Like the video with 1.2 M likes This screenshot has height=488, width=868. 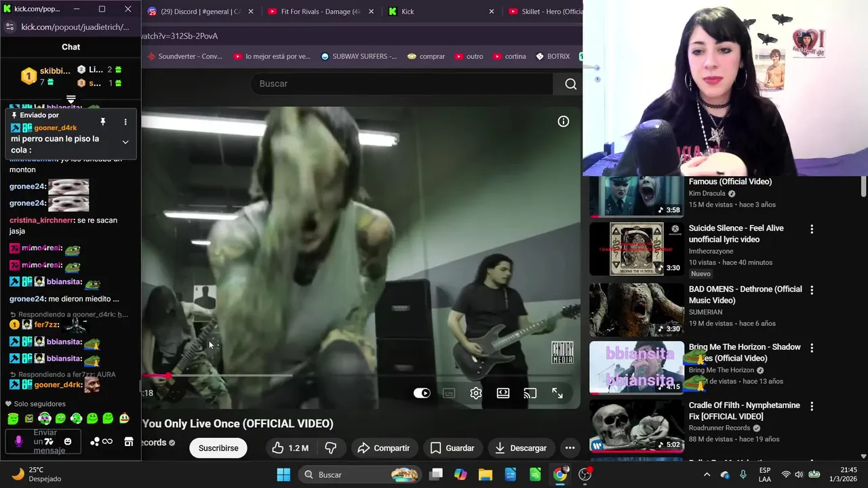(290, 448)
